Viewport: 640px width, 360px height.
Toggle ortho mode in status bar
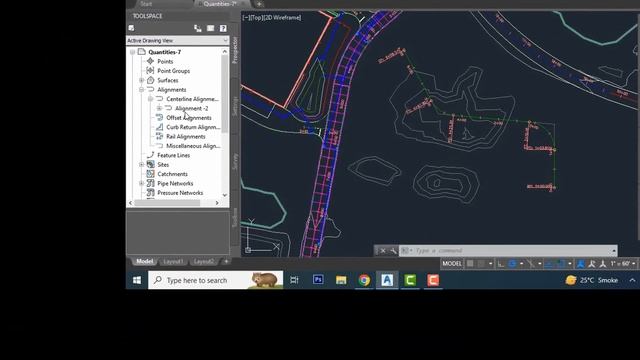click(x=501, y=264)
